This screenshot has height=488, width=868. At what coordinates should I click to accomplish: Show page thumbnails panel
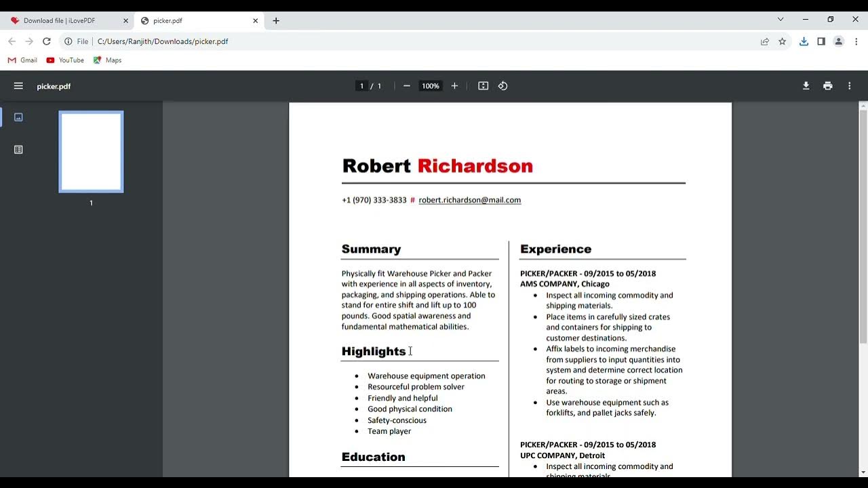point(18,117)
